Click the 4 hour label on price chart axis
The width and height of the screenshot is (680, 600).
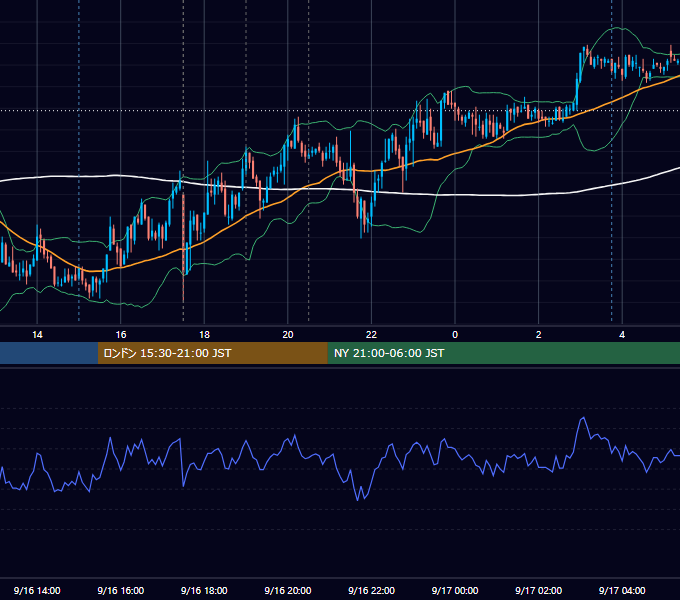tap(622, 335)
